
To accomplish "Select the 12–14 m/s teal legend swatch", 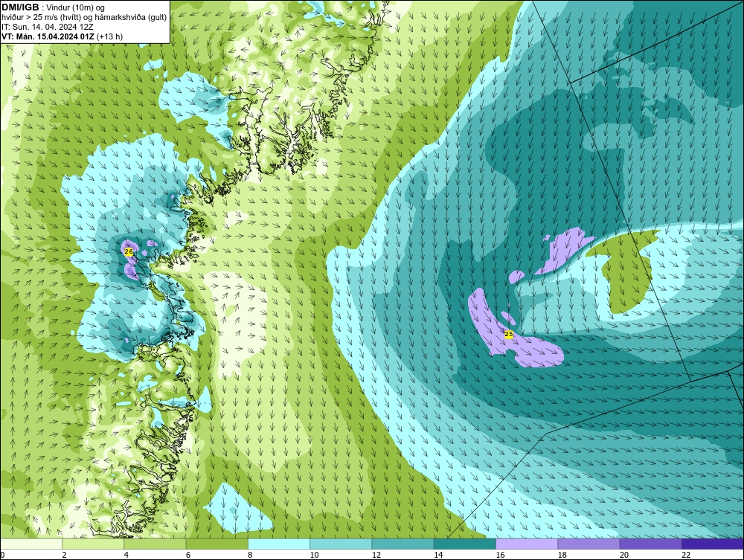I will [x=403, y=544].
